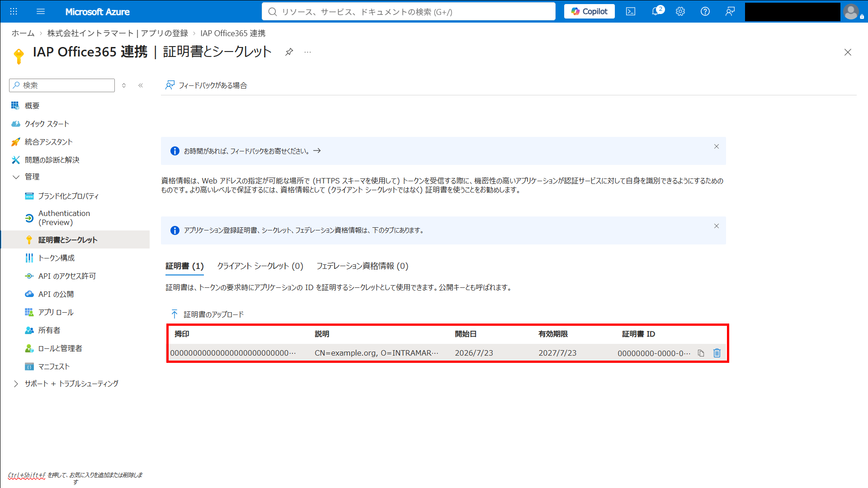The image size is (868, 488).
Task: Expand サポート + トラブルシューティング section
Action: pyautogui.click(x=16, y=384)
